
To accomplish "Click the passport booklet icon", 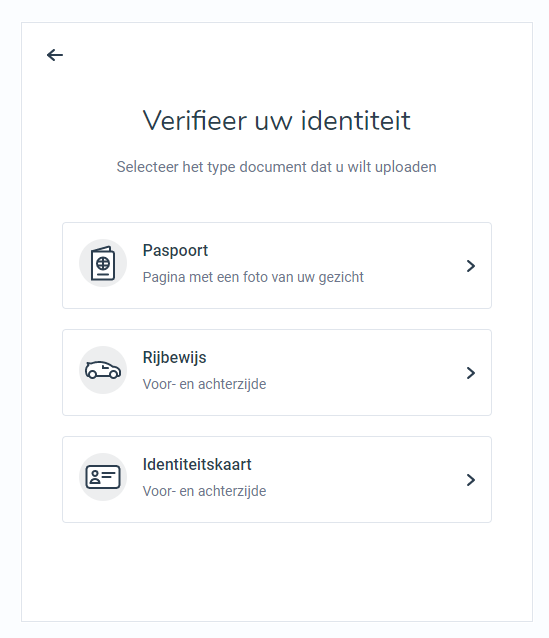I will pos(103,263).
